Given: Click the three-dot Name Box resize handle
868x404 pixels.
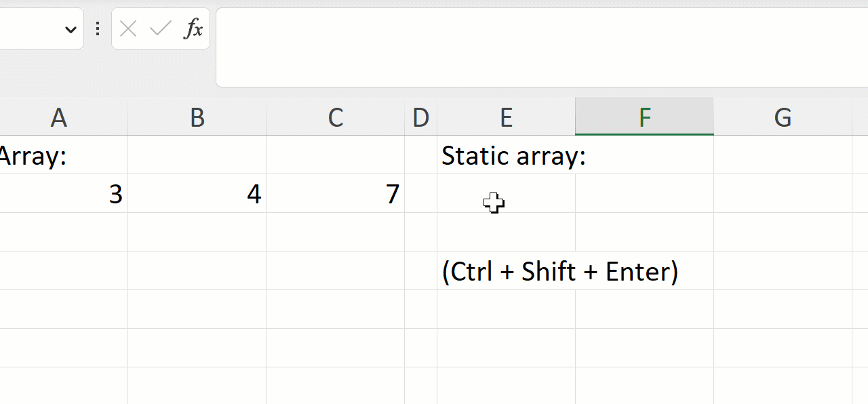Looking at the screenshot, I should click(x=98, y=28).
